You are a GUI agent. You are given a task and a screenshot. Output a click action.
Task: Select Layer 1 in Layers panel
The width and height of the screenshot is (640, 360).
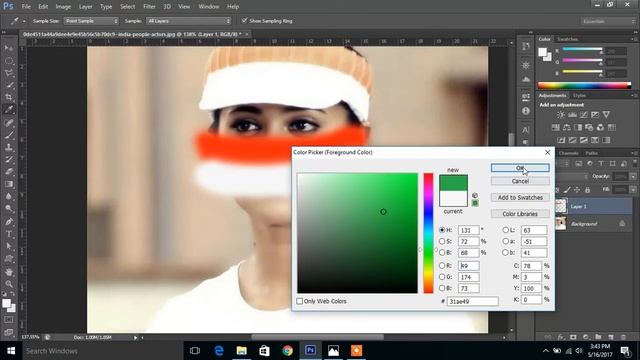[x=593, y=207]
